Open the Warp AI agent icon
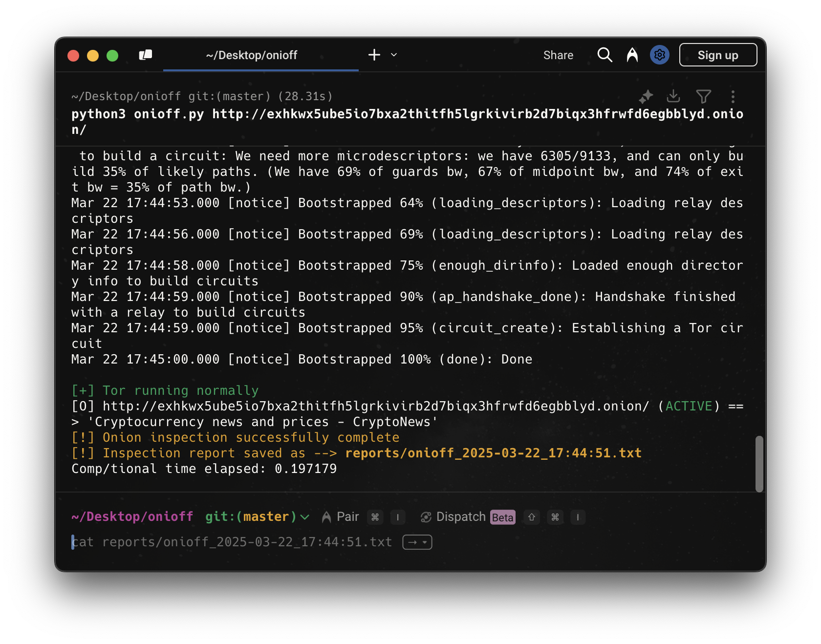Image resolution: width=821 pixels, height=644 pixels. point(632,55)
